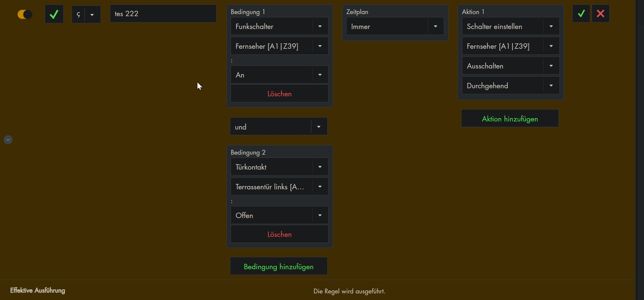Image resolution: width=644 pixels, height=300 pixels.
Task: Open the 'Schalter einstellen' action dropdown
Action: (510, 26)
